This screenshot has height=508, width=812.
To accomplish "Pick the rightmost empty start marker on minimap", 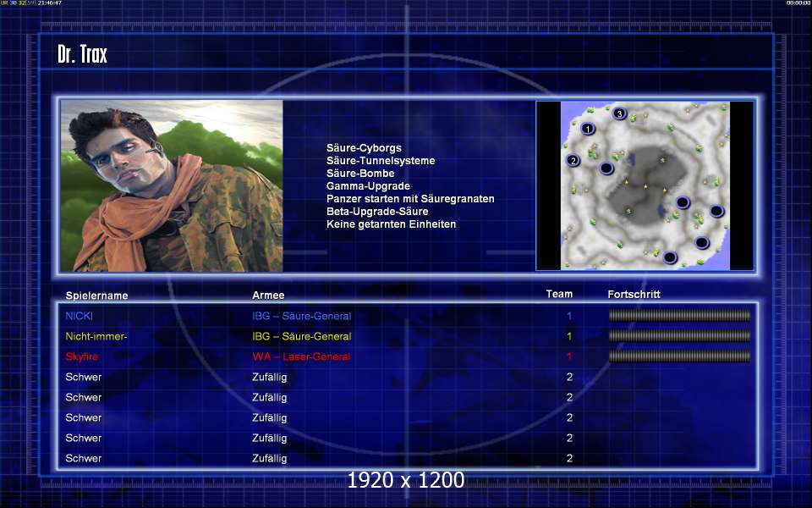I will [x=716, y=211].
